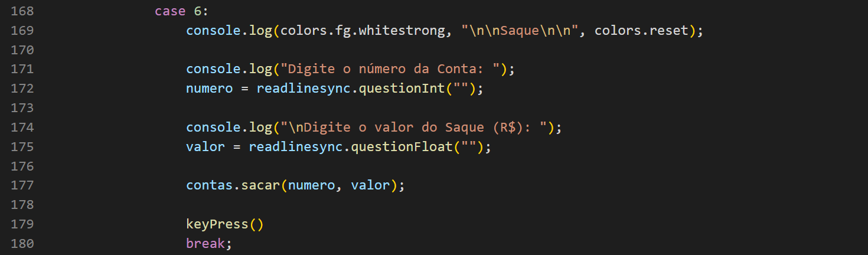Click the 'sacar' method name
This screenshot has width=868, height=255.
260,185
